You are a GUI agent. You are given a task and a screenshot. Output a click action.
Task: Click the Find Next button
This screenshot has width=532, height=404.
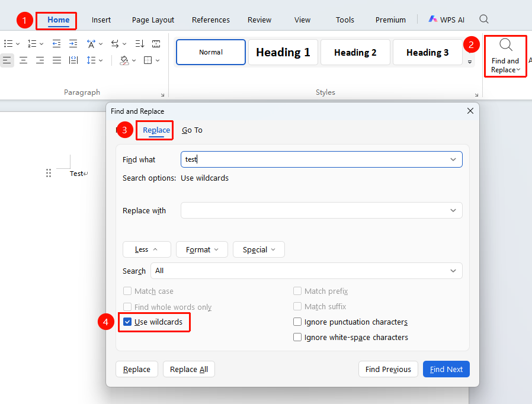pyautogui.click(x=446, y=369)
